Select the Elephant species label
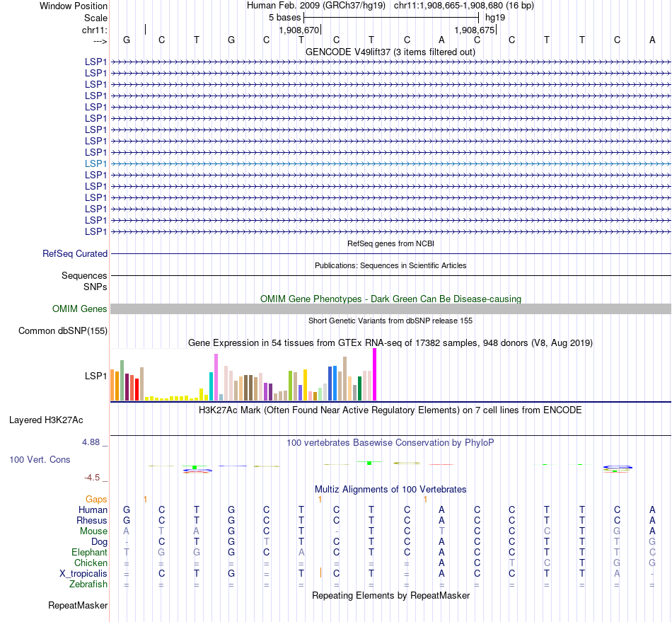Viewport: 672px width, 622px height. coord(90,552)
